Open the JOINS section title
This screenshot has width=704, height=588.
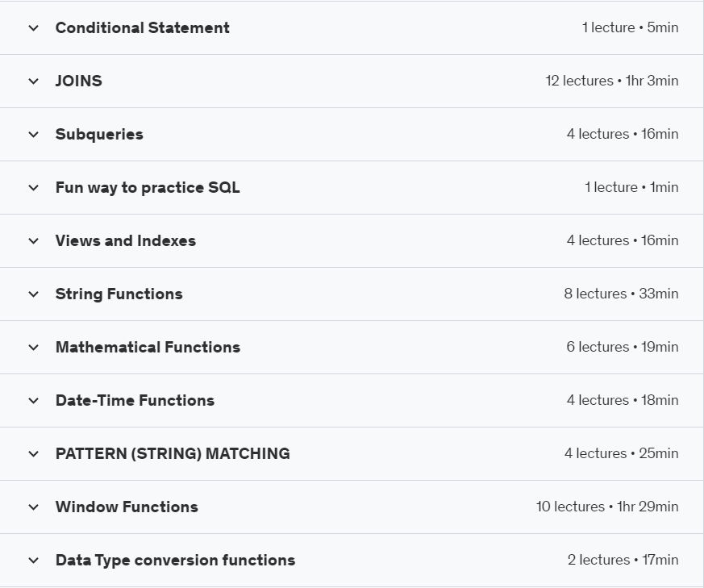pos(79,81)
